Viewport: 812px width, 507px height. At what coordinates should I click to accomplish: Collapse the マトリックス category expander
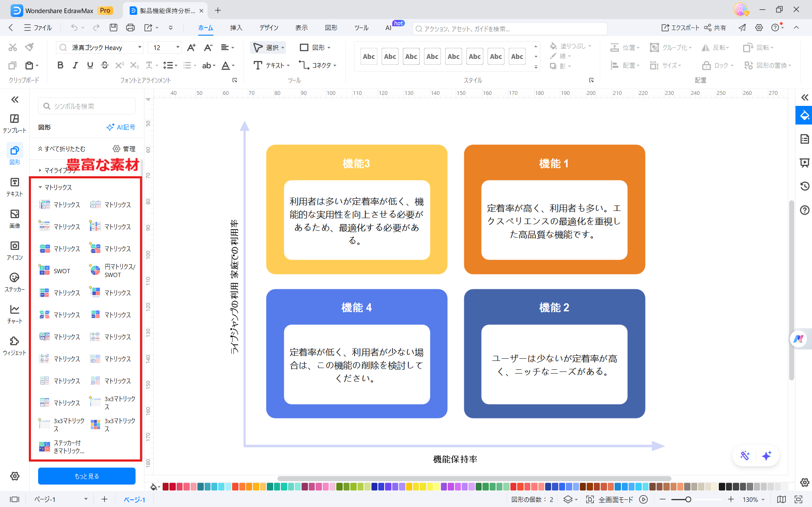coord(40,187)
